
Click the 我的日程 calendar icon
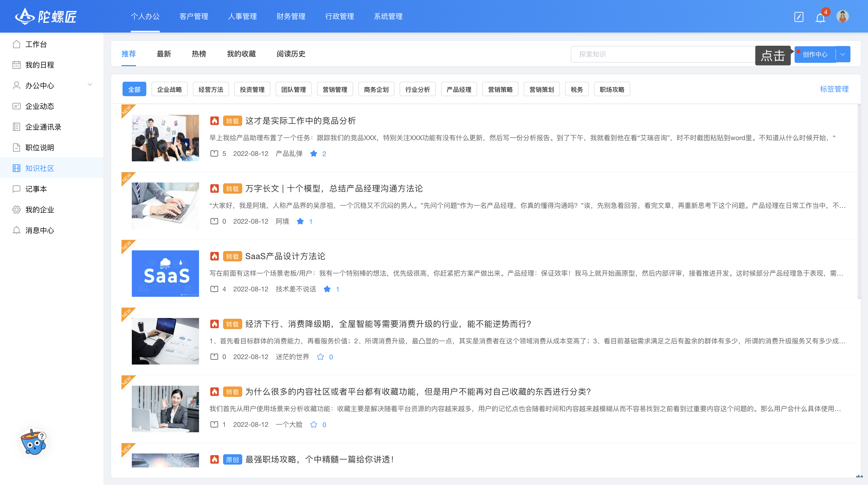coord(17,65)
